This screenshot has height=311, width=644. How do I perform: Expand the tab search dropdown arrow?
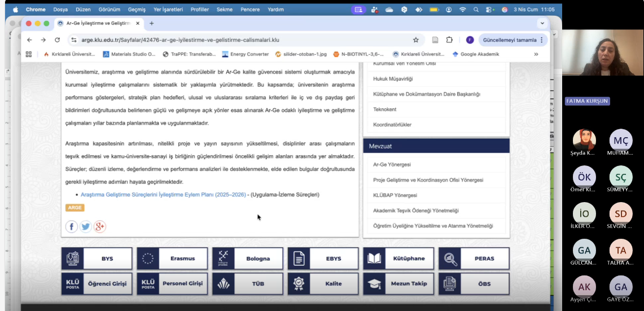(542, 23)
